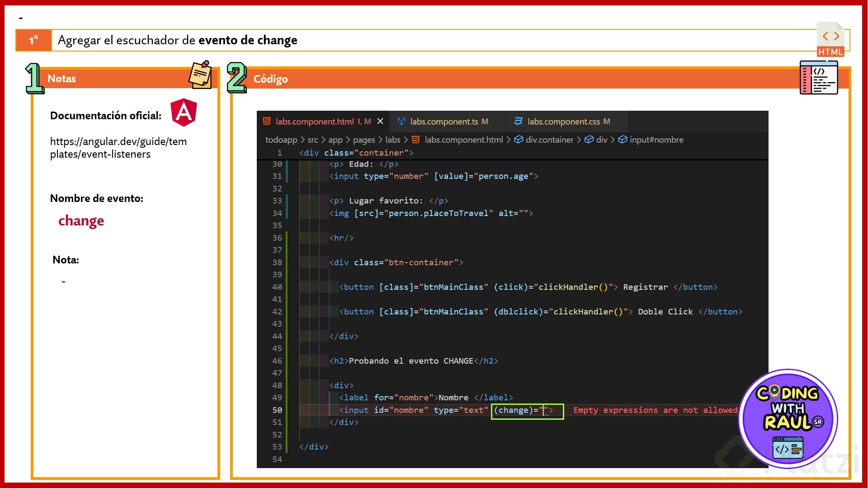This screenshot has width=868, height=488.
Task: Switch to labs.component.ts tab
Action: pos(444,122)
